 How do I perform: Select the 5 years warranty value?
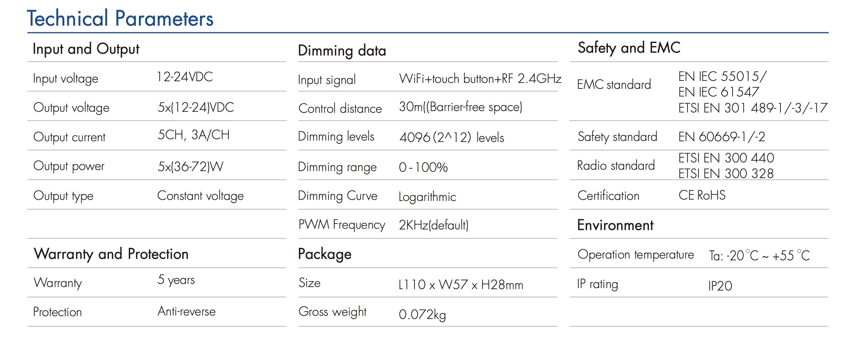(176, 280)
